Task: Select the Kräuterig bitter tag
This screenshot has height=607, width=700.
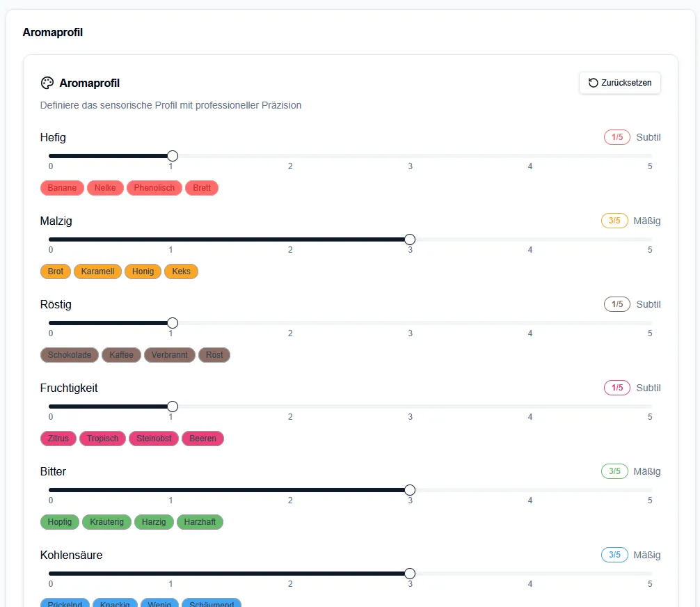Action: 106,522
